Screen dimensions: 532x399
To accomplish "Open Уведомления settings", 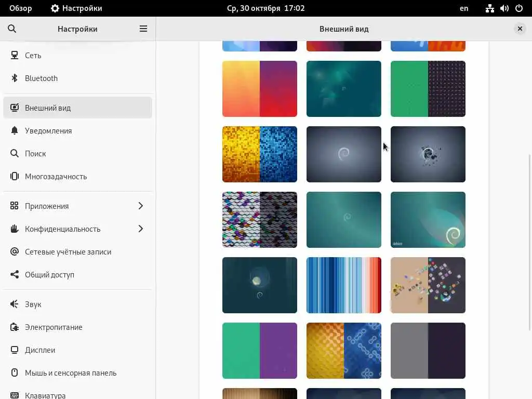I will tap(78, 130).
